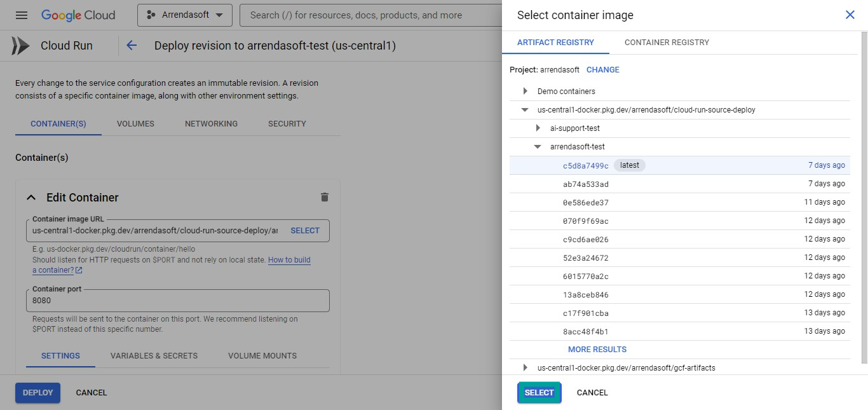Go back using the blue arrow
Screen dimensions: 868x410
(132, 45)
